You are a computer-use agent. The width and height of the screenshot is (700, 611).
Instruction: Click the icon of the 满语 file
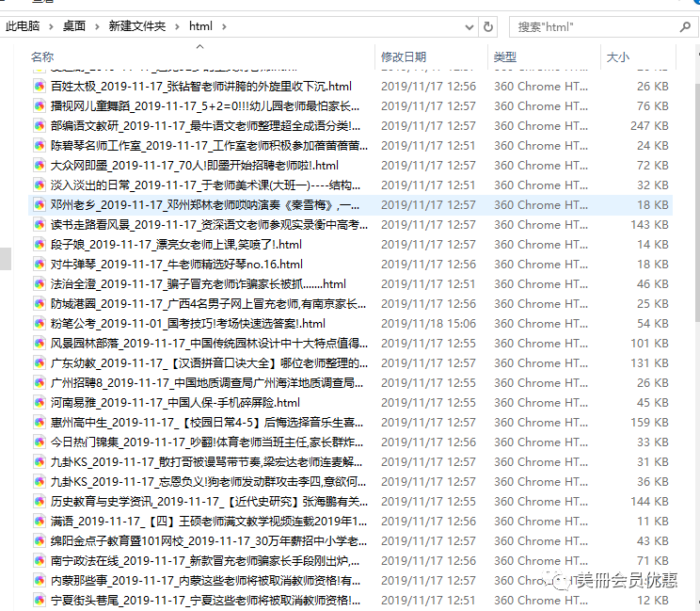click(x=40, y=522)
